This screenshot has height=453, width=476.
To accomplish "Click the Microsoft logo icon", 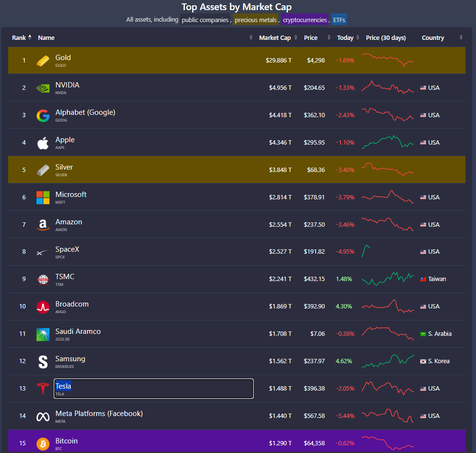I will click(x=43, y=197).
